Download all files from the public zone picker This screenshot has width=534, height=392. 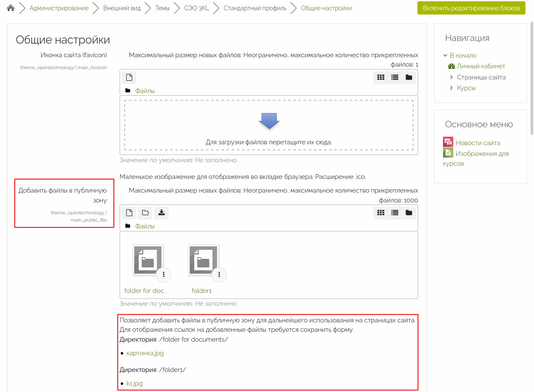click(x=161, y=213)
